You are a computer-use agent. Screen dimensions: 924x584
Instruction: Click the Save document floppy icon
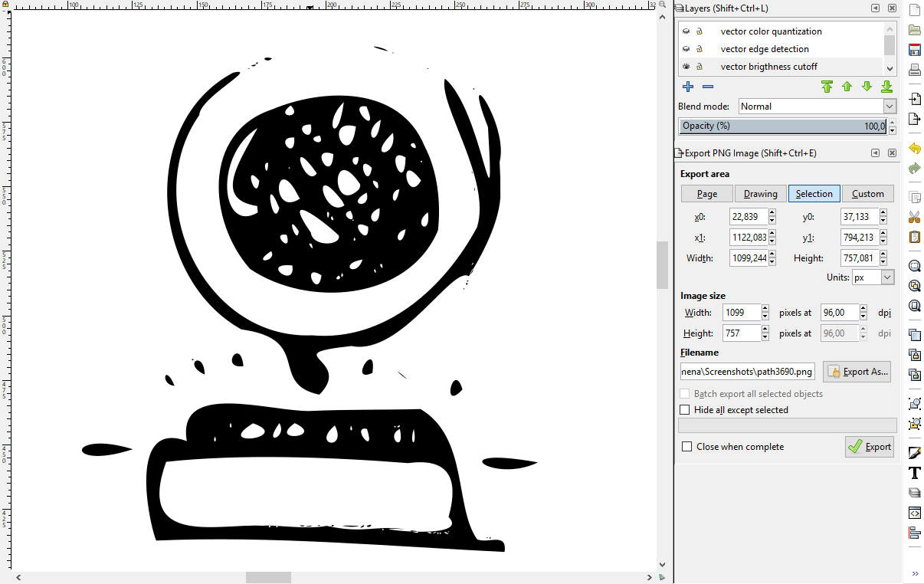pos(914,50)
